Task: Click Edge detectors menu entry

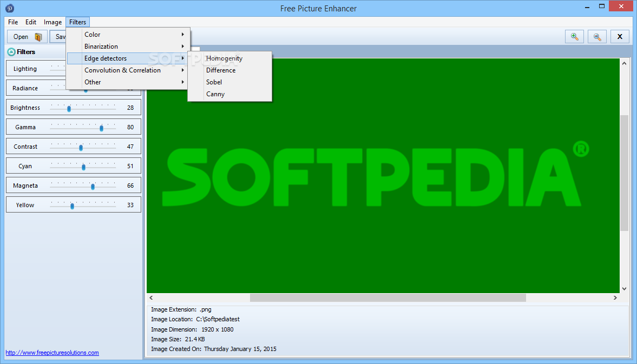Action: point(128,58)
